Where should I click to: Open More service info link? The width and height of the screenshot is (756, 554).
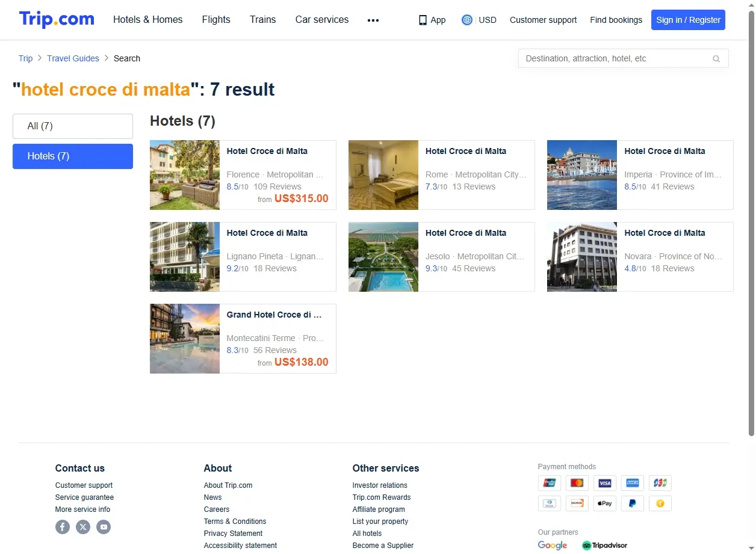point(82,509)
